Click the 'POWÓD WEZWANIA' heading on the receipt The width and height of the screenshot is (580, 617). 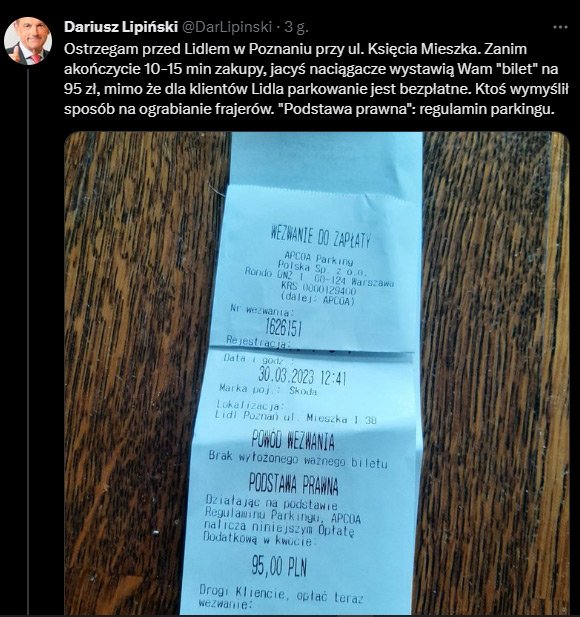pyautogui.click(x=293, y=440)
